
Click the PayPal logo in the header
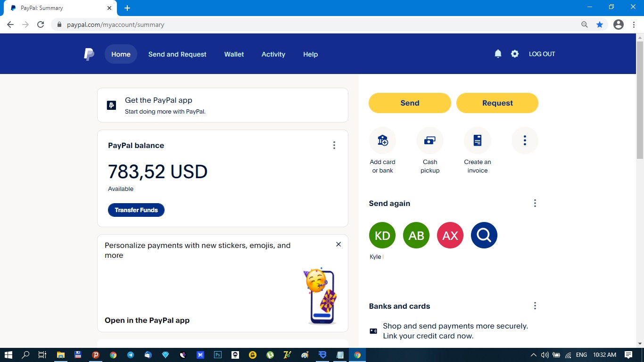pos(89,54)
